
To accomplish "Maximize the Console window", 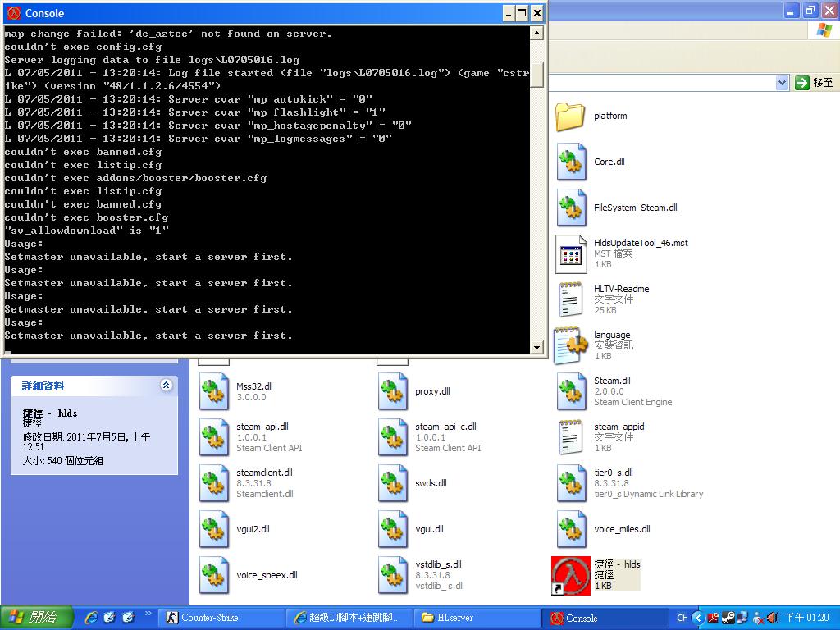I will pyautogui.click(x=522, y=13).
